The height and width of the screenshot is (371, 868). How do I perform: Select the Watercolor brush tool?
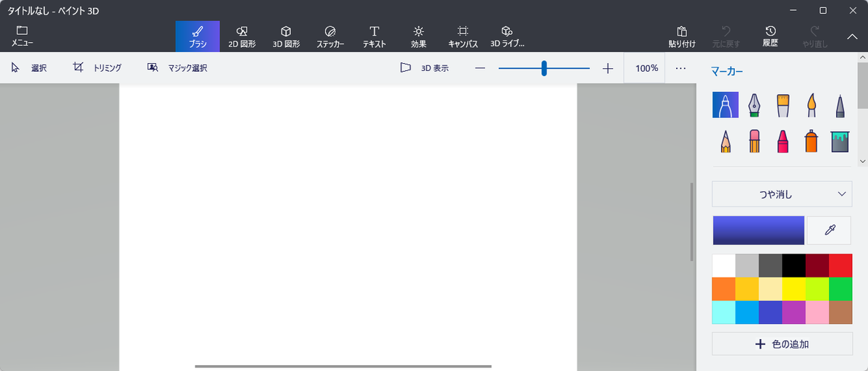(812, 104)
